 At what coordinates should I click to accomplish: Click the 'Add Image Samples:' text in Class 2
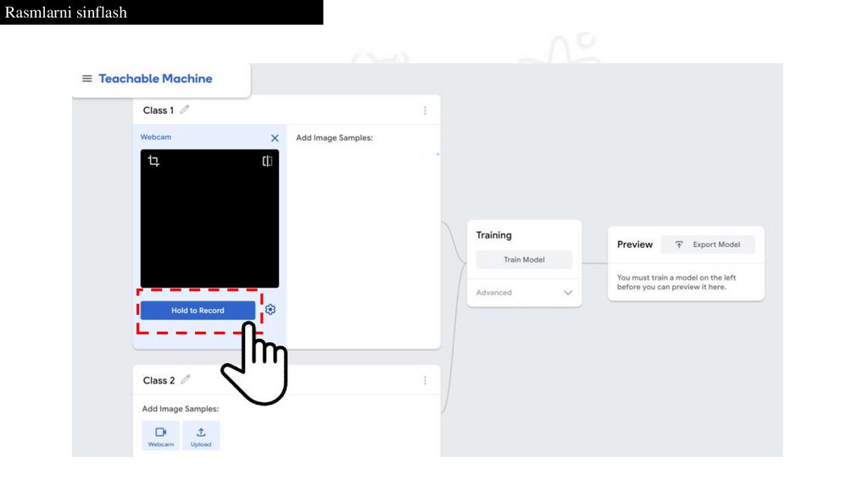[x=181, y=409]
